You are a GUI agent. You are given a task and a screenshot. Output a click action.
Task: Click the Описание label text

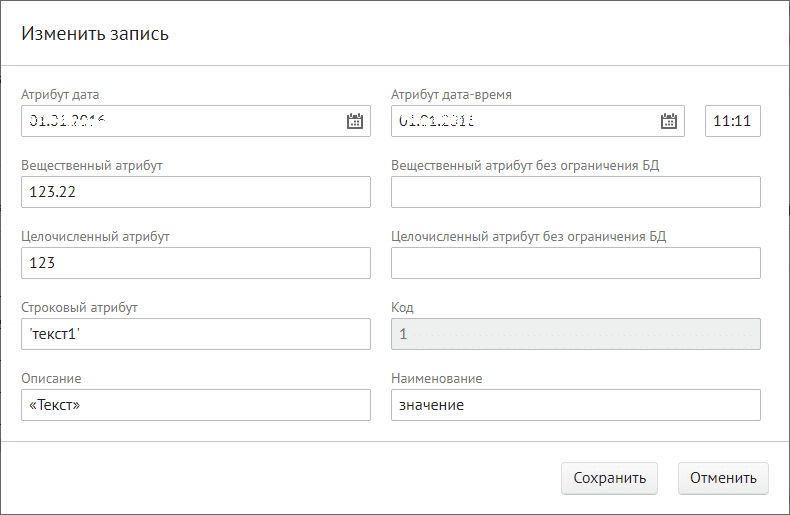point(51,379)
